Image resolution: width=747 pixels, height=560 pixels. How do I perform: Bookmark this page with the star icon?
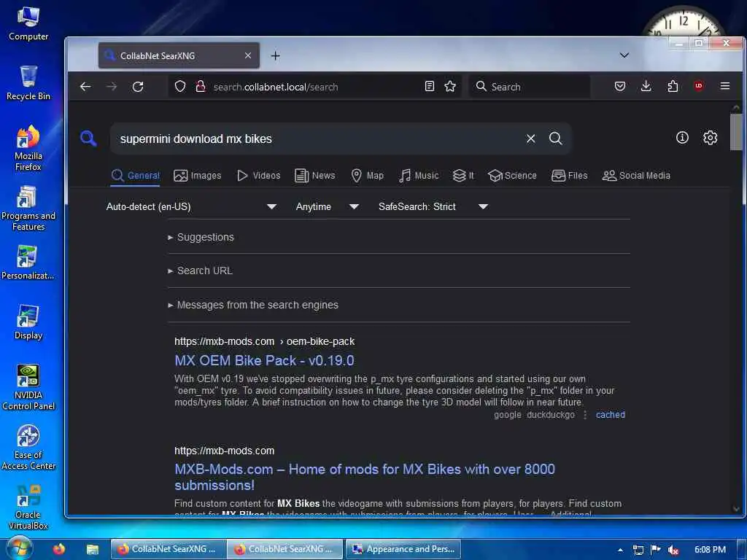point(450,86)
